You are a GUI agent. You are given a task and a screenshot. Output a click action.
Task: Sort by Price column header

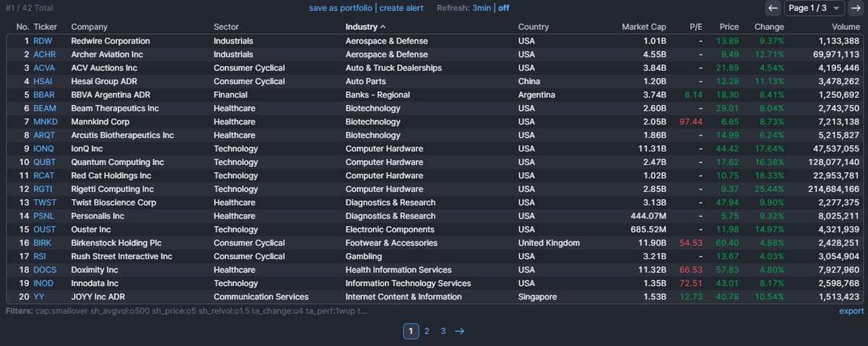[728, 27]
